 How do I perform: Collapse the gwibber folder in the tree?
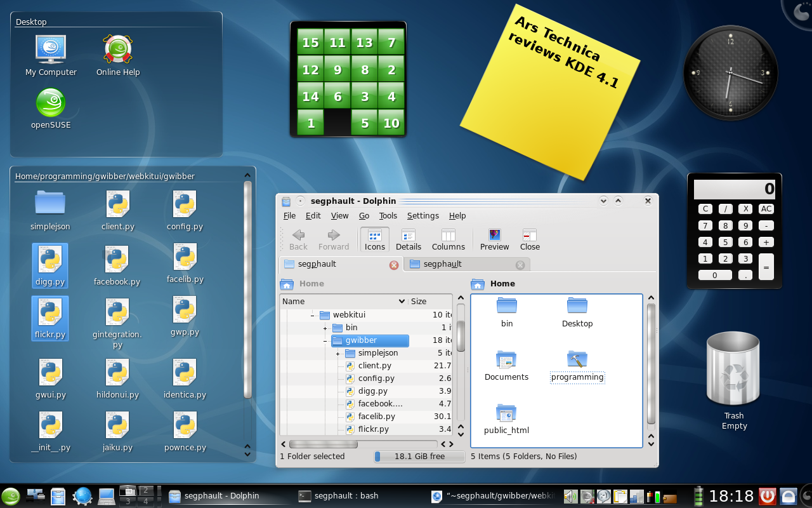pyautogui.click(x=324, y=340)
